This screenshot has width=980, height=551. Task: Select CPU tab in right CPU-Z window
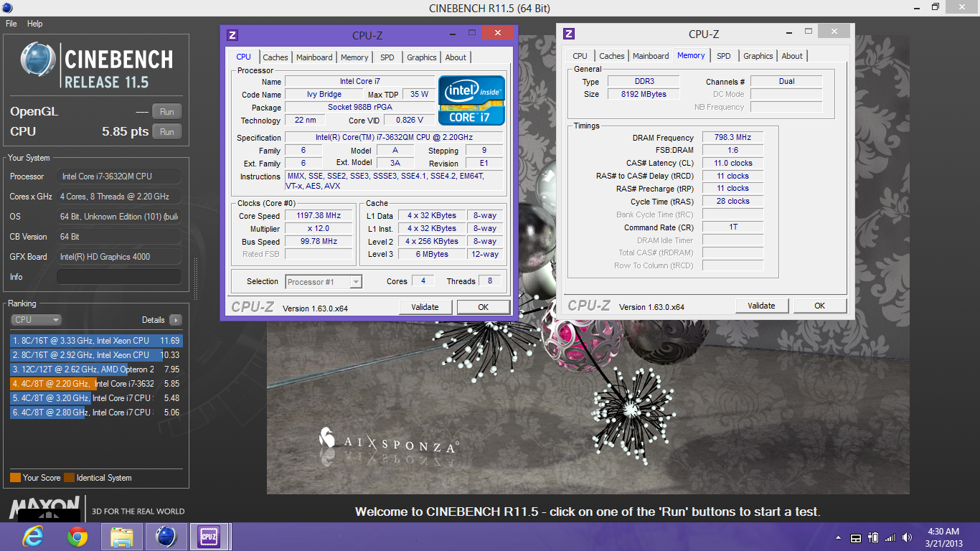[x=580, y=56]
